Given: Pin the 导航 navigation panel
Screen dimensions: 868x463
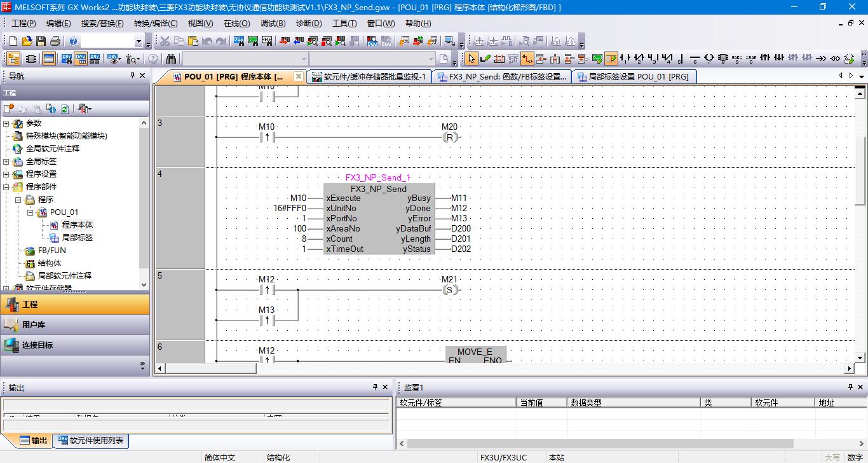Looking at the screenshot, I should [132, 76].
